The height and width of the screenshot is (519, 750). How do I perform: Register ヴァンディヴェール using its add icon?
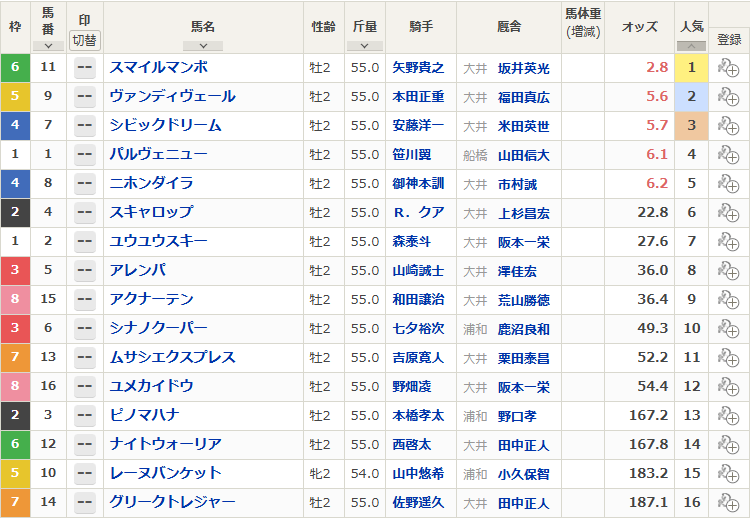(728, 97)
